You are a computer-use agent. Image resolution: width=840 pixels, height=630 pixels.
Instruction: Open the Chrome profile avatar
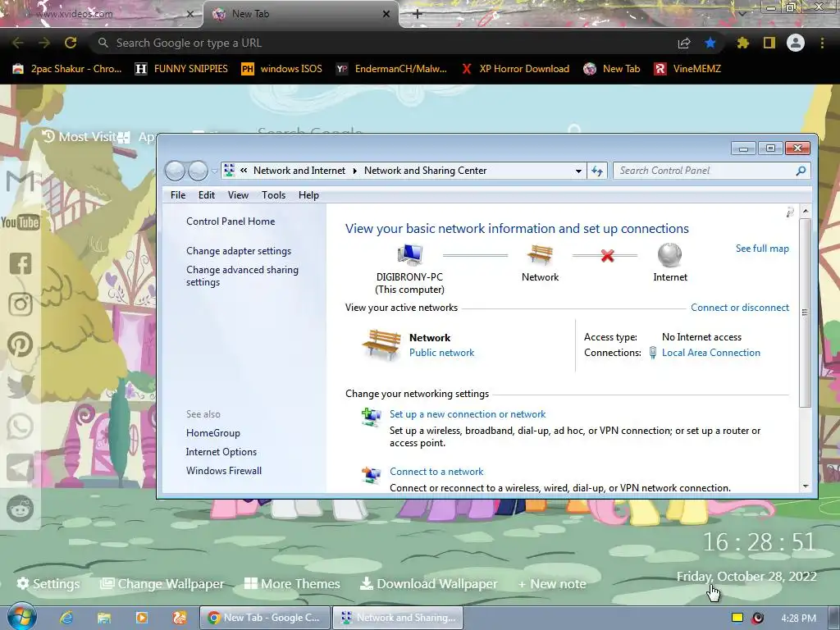796,43
